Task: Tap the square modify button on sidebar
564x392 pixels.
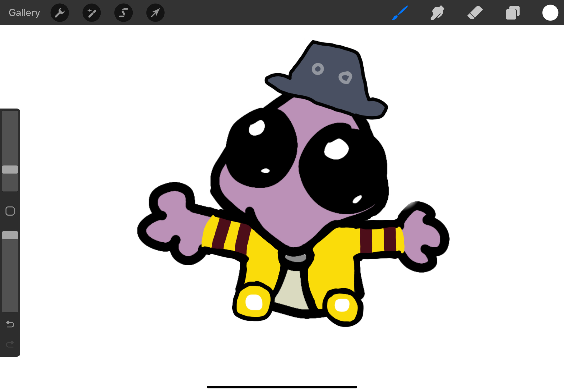Action: (10, 211)
